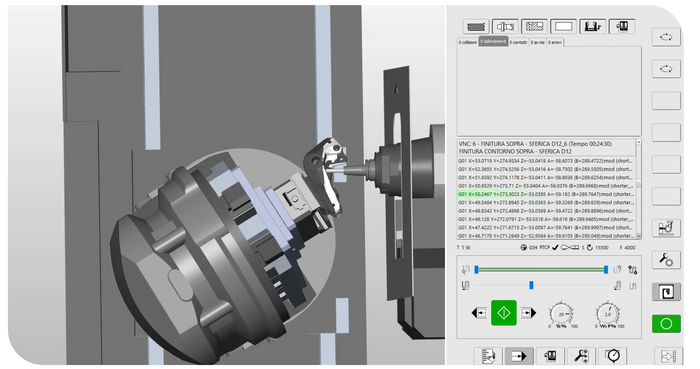Click the scroll-up arrow of the G-code list
The height and width of the screenshot is (369, 700).
pyautogui.click(x=638, y=142)
